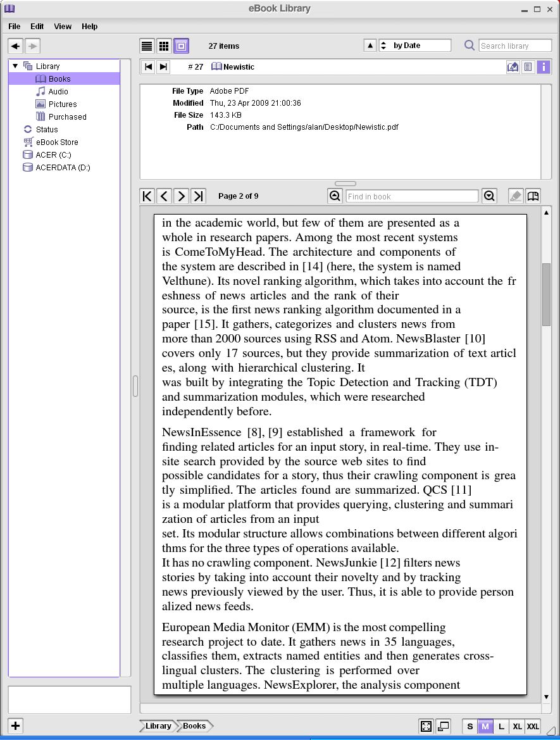Image resolution: width=560 pixels, height=740 pixels.
Task: Open the Status entry in sidebar
Action: pos(40,129)
